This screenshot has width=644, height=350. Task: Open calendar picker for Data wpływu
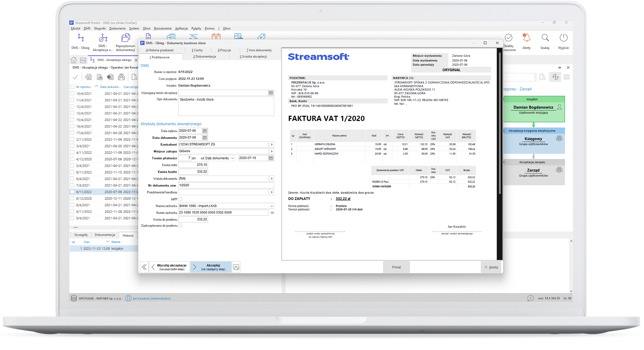click(205, 131)
